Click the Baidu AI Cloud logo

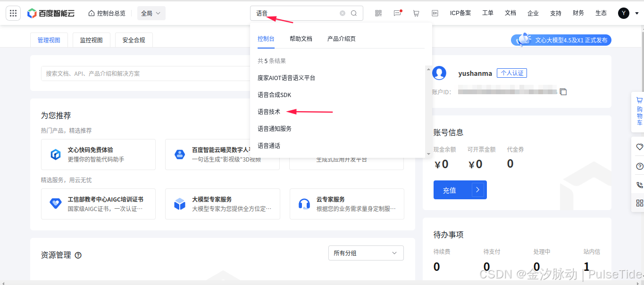coord(51,13)
